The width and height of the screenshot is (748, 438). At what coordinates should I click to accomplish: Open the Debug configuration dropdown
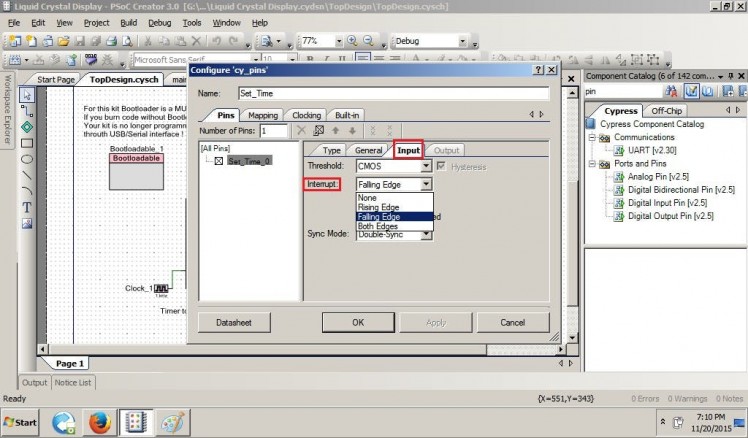462,42
